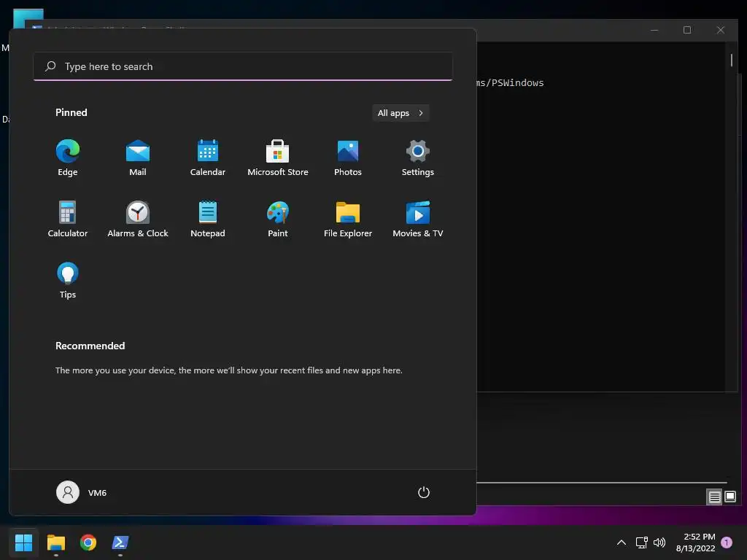Open pinned File Explorer in Start menu
Viewport: 747px width, 560px height.
348,219
